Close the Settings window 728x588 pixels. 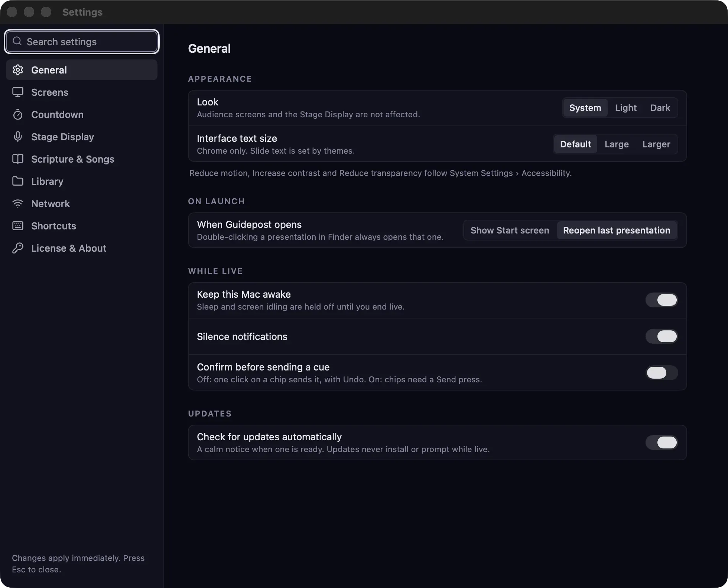point(12,12)
